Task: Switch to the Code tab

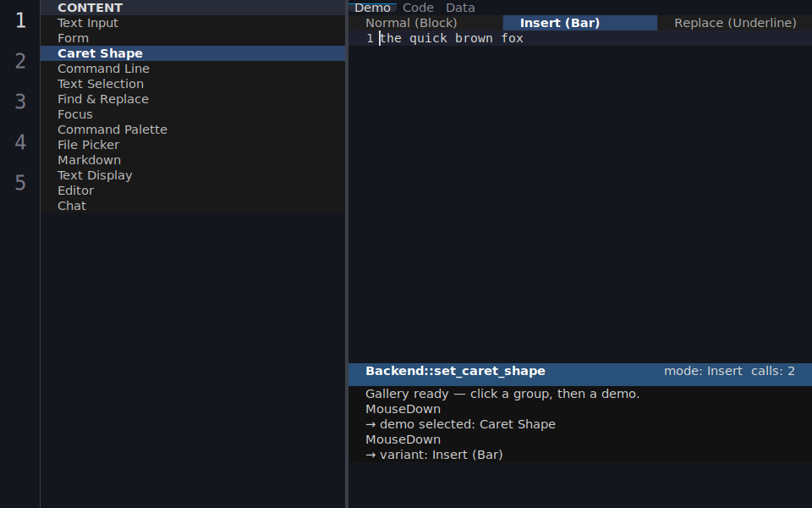Action: tap(418, 8)
